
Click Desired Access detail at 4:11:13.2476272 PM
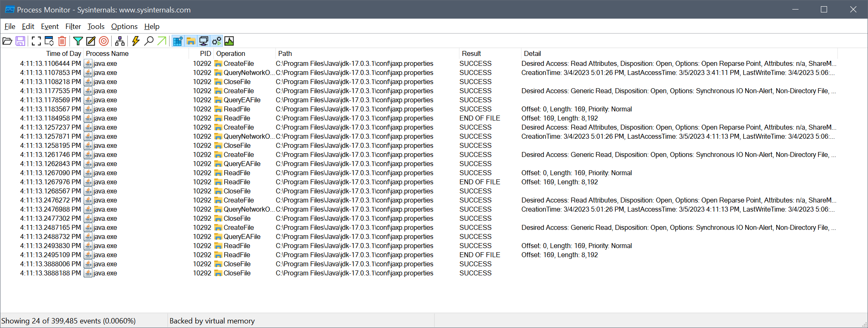pos(679,200)
